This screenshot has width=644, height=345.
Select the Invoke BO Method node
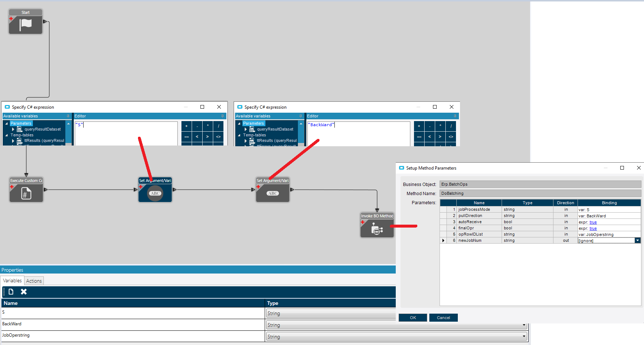pos(377,225)
